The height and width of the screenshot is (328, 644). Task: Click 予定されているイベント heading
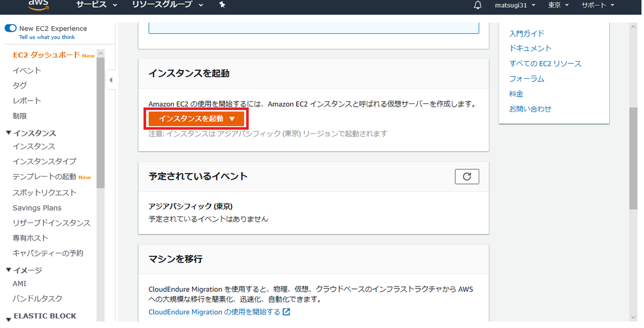click(x=198, y=176)
